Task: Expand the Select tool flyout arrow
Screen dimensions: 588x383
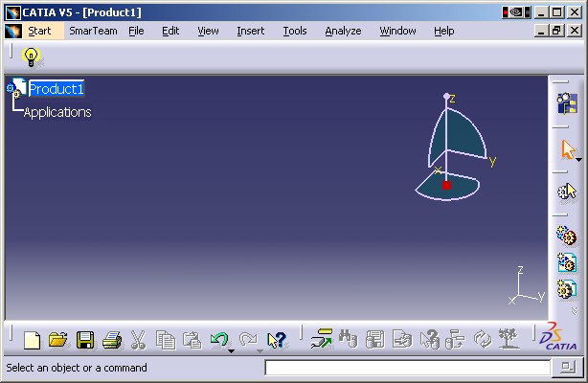Action: click(579, 160)
